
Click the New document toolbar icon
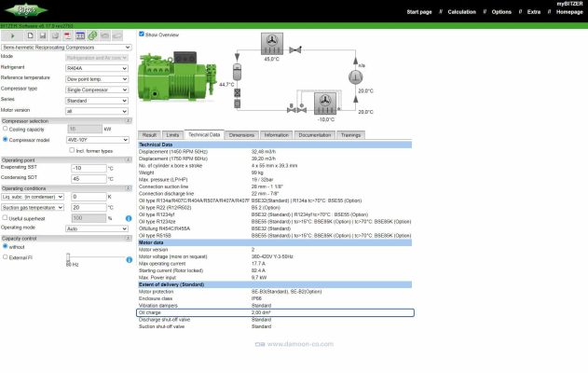tap(31, 35)
